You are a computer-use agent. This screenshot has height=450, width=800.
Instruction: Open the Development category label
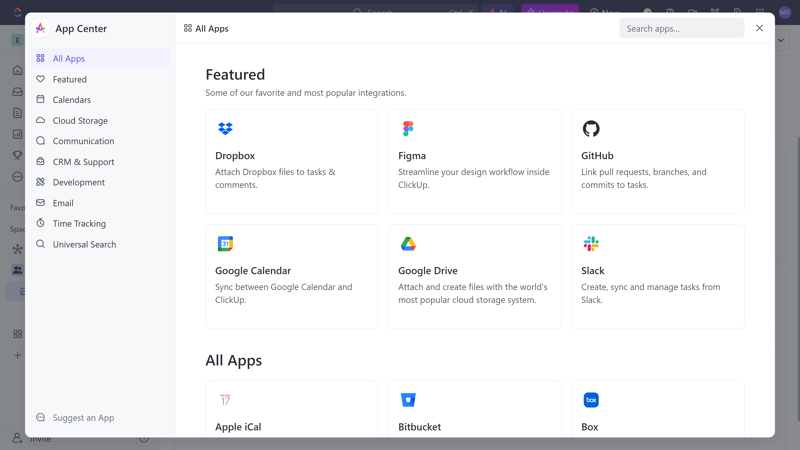coord(79,182)
